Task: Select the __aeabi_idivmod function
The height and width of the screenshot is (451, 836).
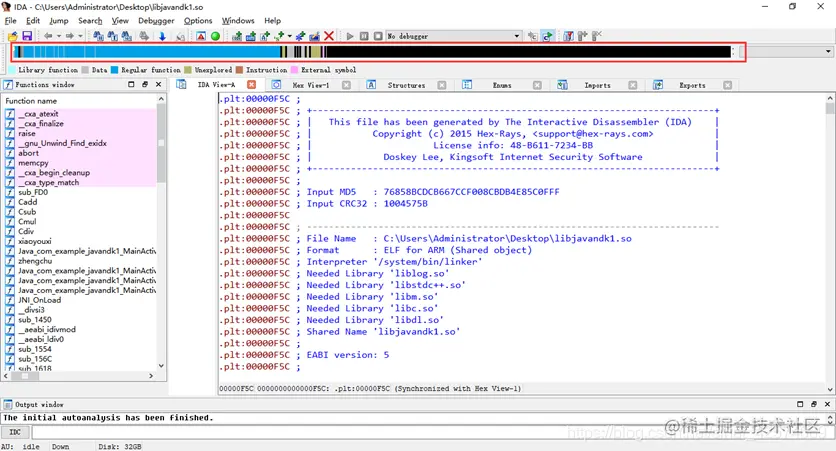Action: (x=47, y=329)
